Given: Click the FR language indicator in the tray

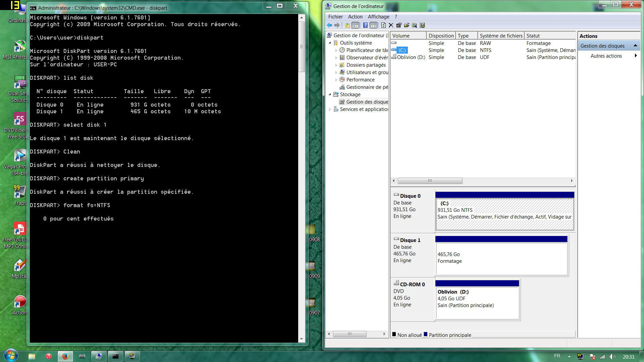Looking at the screenshot, I should (x=557, y=356).
